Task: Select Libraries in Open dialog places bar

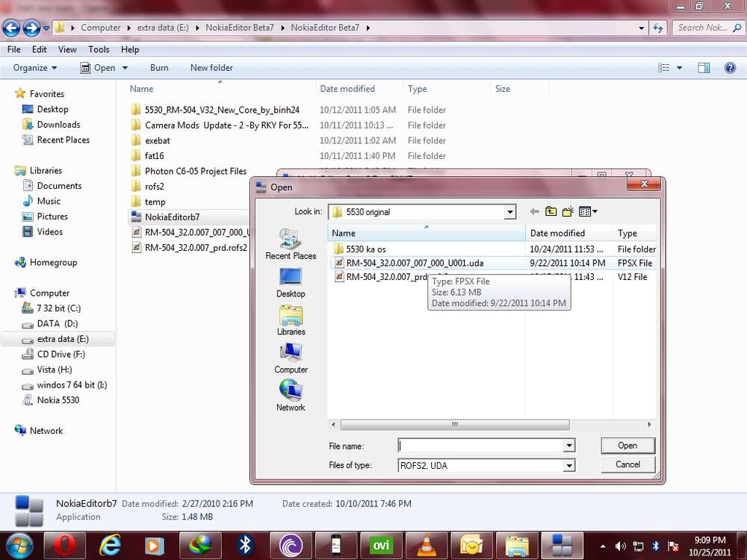Action: pyautogui.click(x=291, y=320)
